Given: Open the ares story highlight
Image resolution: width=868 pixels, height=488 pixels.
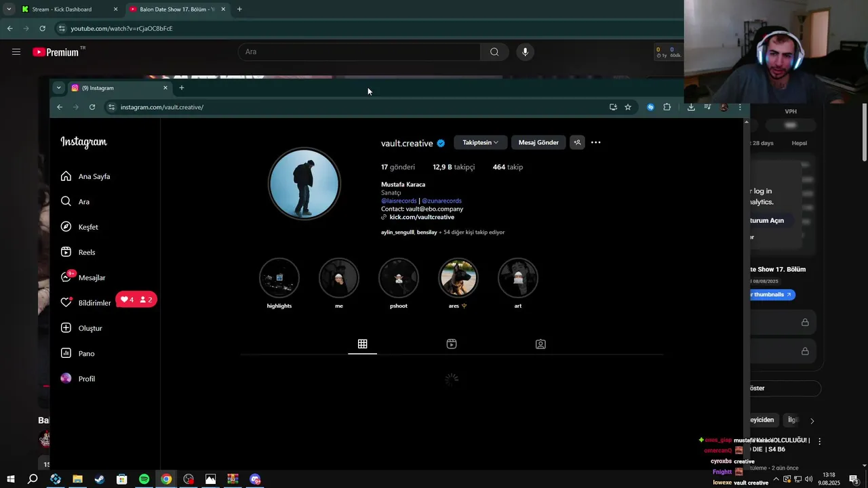Looking at the screenshot, I should (x=458, y=278).
